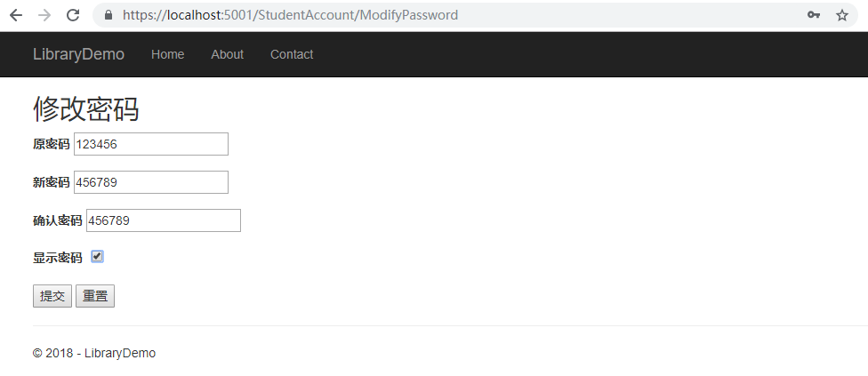
Task: Click the address bar URL
Action: click(x=291, y=15)
